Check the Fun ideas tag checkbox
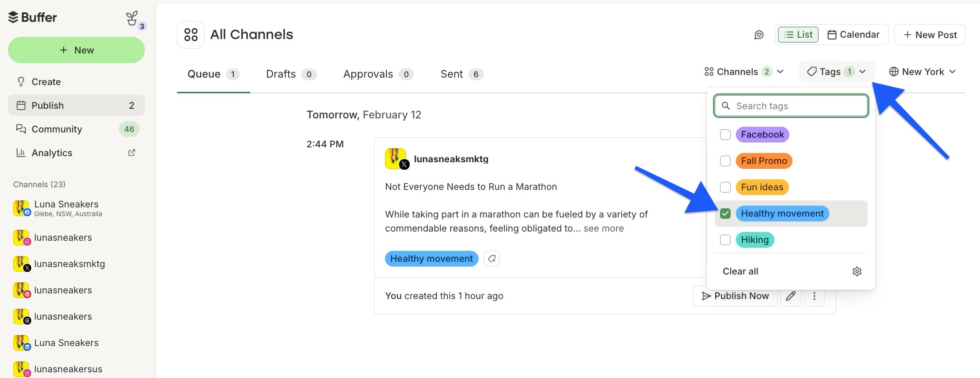Image resolution: width=980 pixels, height=378 pixels. tap(725, 187)
